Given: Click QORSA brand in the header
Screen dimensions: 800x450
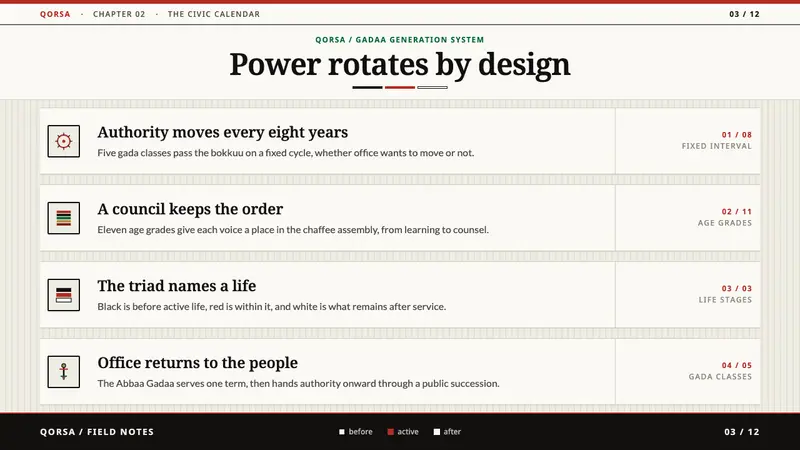Looking at the screenshot, I should pyautogui.click(x=55, y=14).
